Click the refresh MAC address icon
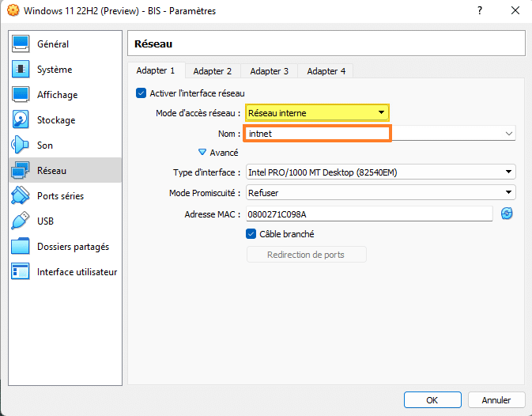The image size is (532, 416). coord(507,214)
